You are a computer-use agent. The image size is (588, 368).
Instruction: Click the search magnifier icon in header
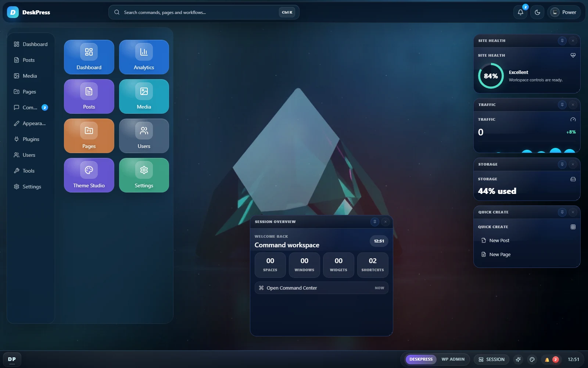(x=117, y=12)
